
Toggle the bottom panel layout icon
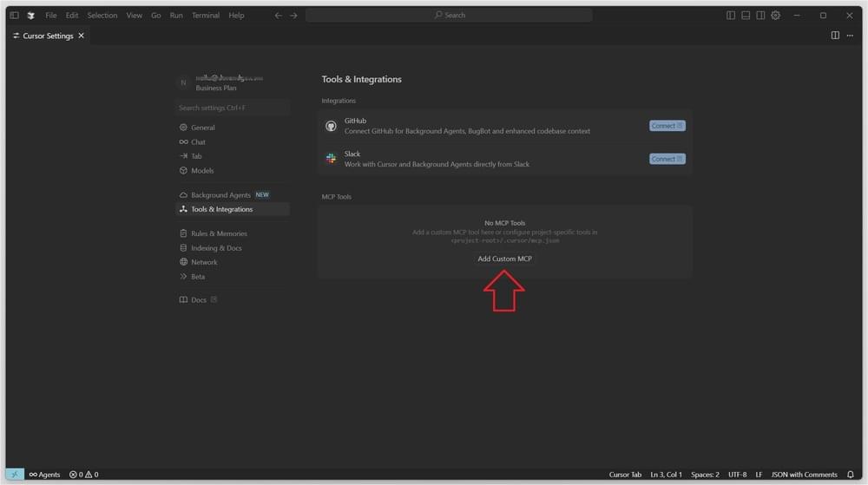coord(746,16)
